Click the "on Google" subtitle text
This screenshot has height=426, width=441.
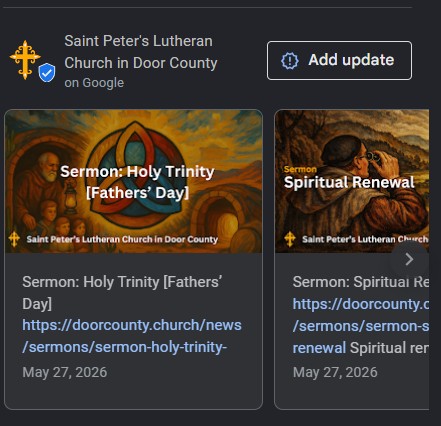[x=94, y=83]
